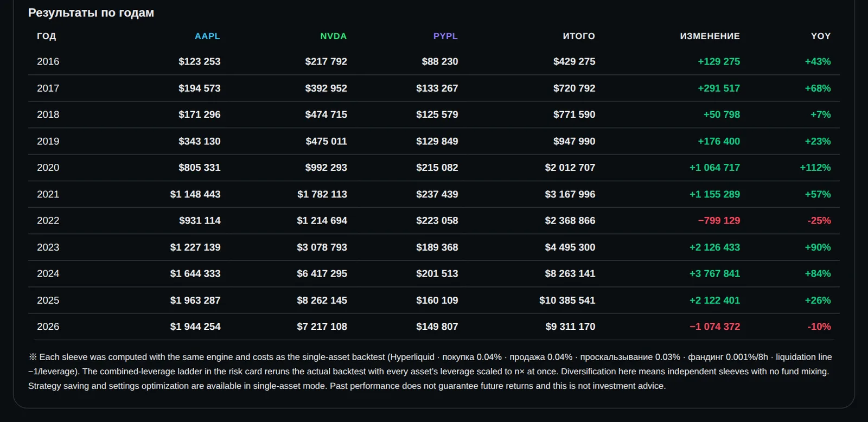Click the ИЗМЕНЕНИЕ column header
This screenshot has height=422, width=868.
(x=710, y=36)
